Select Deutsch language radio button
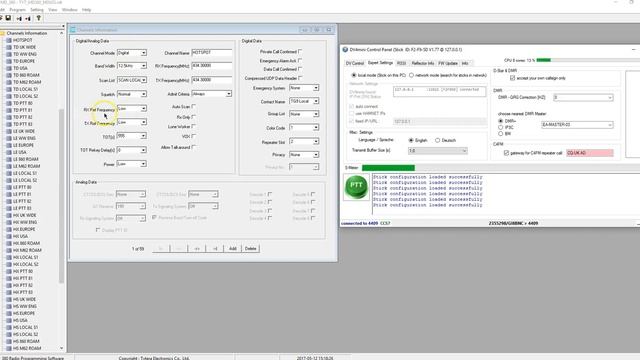 coord(438,140)
